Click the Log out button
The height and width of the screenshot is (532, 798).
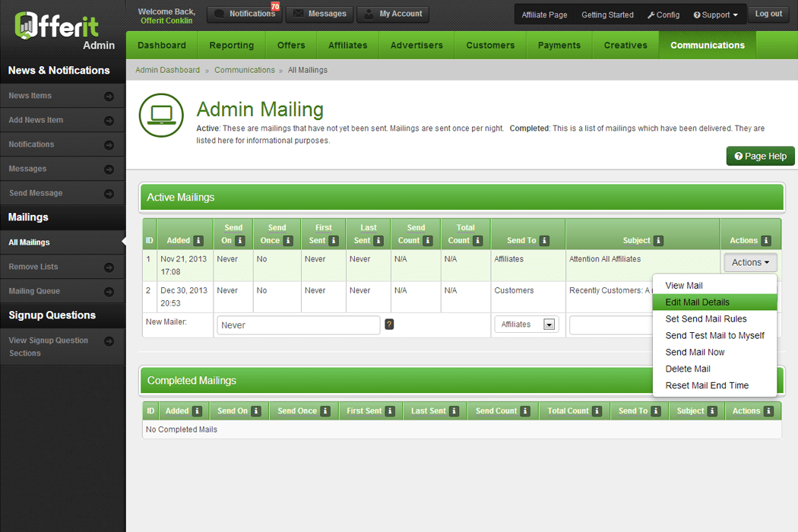pos(768,14)
